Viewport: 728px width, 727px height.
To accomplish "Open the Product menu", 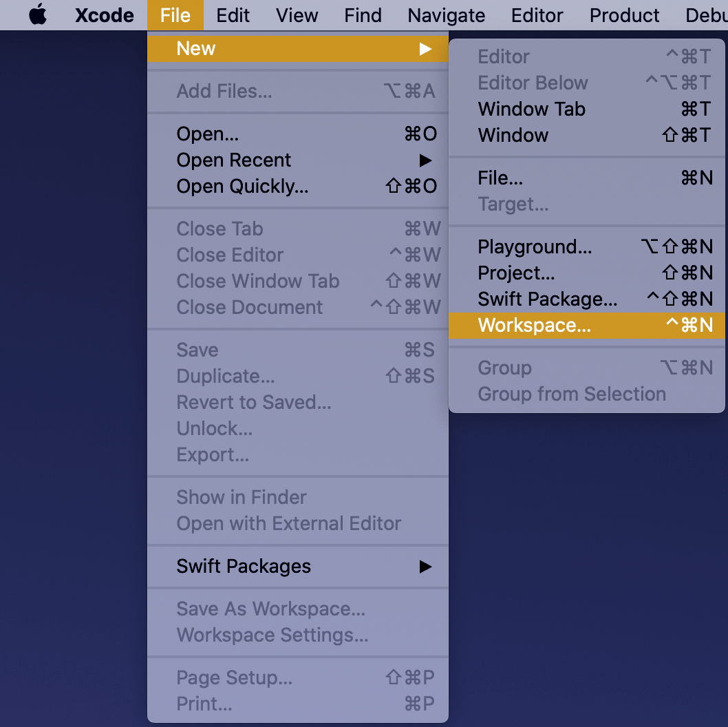I will [624, 15].
